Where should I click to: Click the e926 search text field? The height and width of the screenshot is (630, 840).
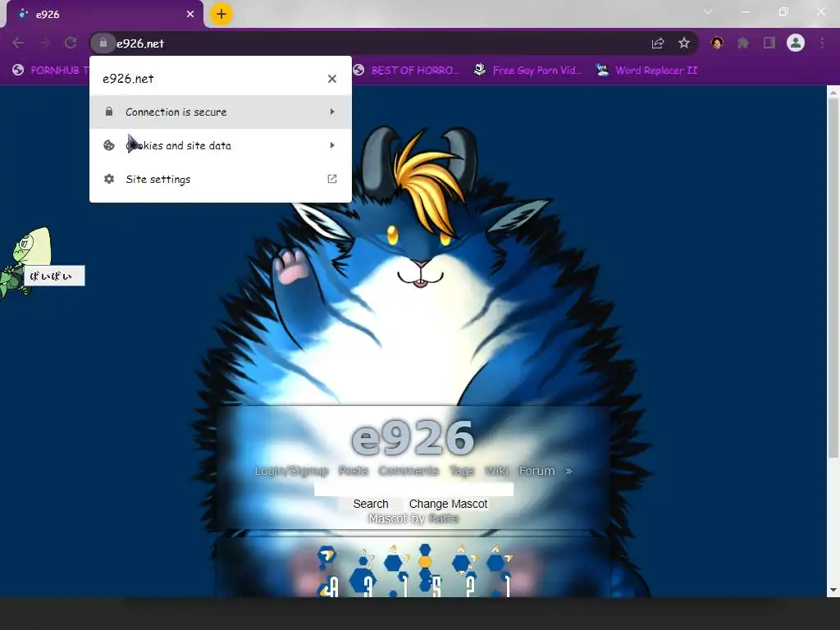click(x=413, y=489)
